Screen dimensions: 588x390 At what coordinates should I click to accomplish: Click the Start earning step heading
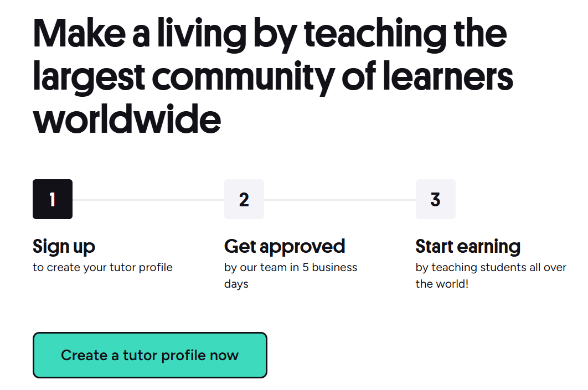click(x=468, y=247)
